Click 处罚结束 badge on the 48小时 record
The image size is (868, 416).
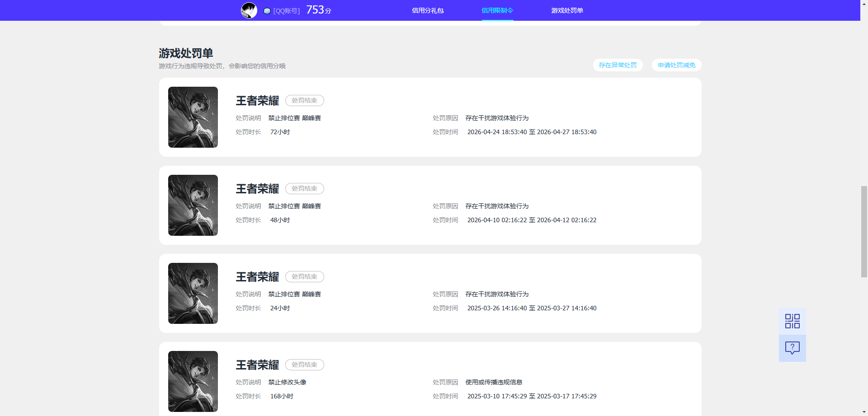304,188
